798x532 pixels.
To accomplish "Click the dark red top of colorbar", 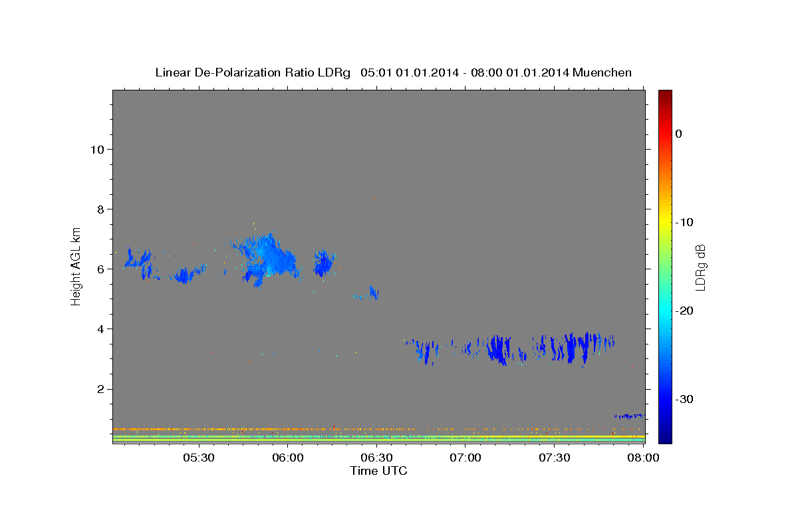I will pos(665,95).
